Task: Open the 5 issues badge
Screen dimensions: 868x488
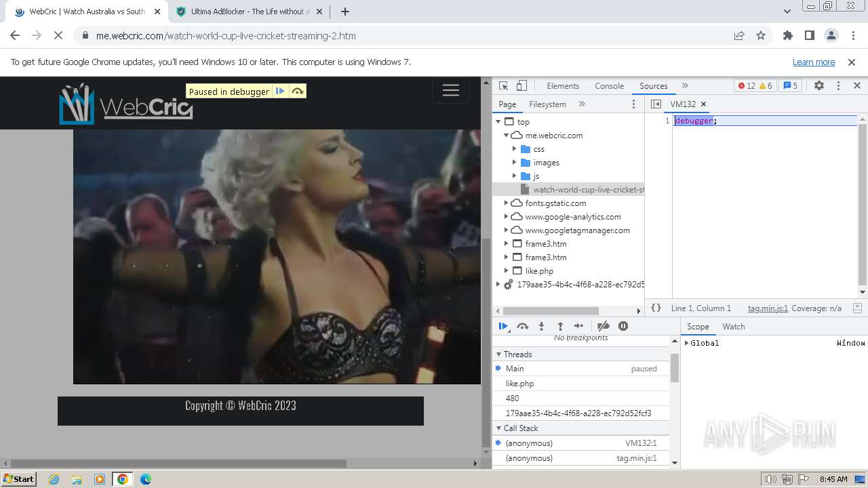Action: (x=790, y=86)
